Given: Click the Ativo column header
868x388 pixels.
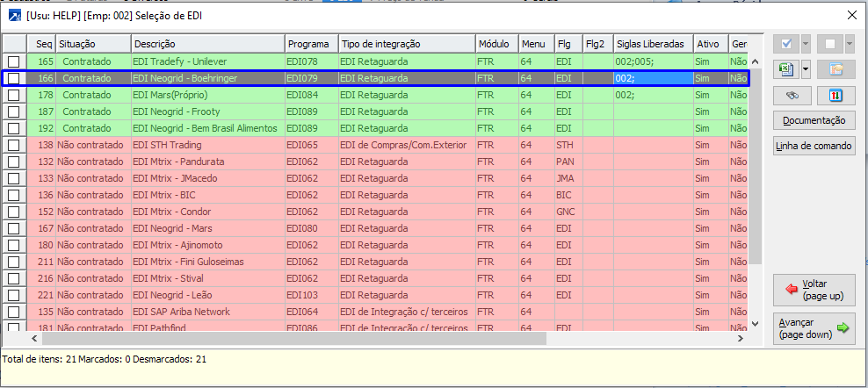Looking at the screenshot, I should (x=712, y=44).
